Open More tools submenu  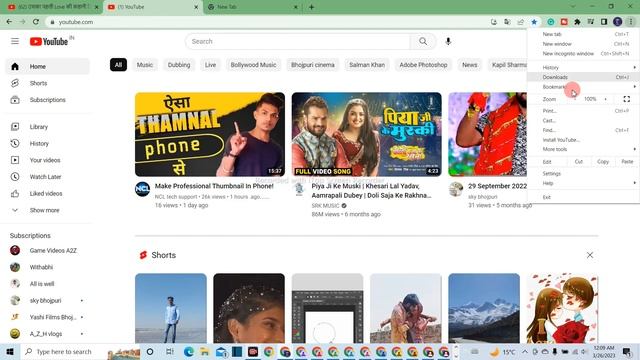[x=583, y=149]
